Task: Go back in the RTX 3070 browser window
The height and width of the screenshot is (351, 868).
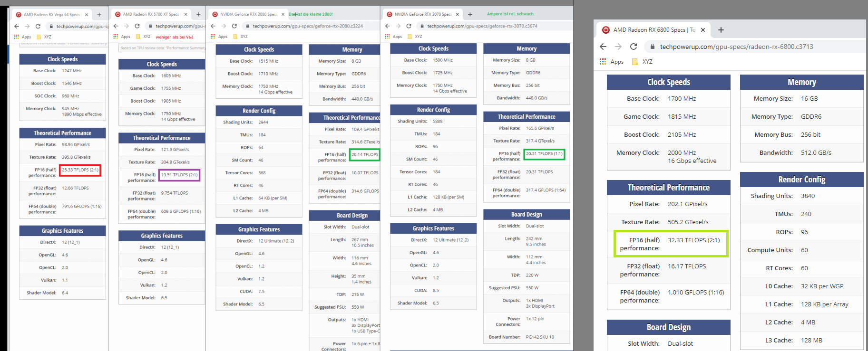Action: point(388,26)
